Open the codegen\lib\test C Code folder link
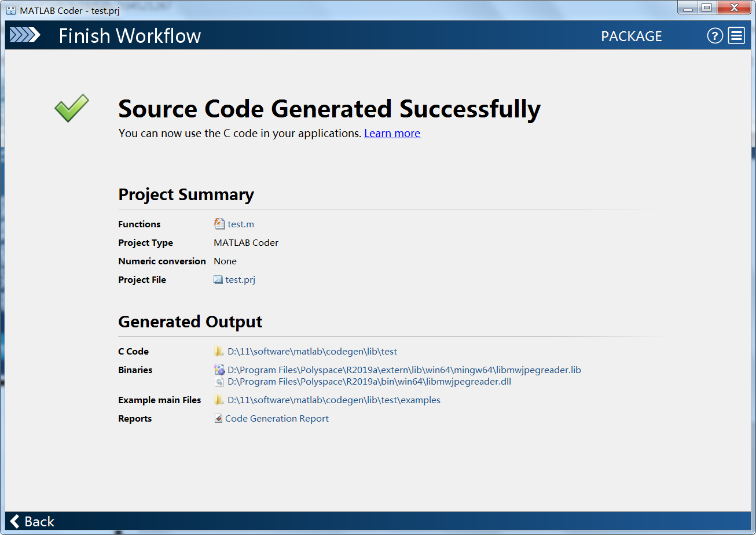 point(312,352)
